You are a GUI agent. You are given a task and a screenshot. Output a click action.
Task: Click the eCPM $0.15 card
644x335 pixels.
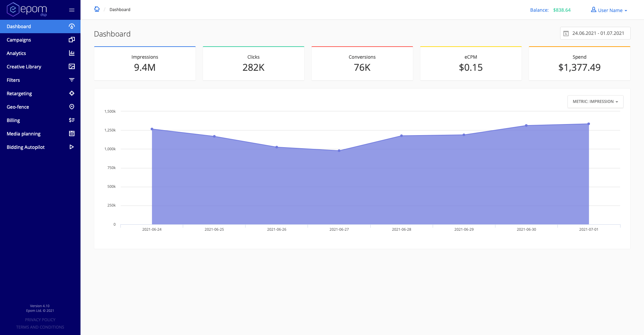[x=471, y=63]
